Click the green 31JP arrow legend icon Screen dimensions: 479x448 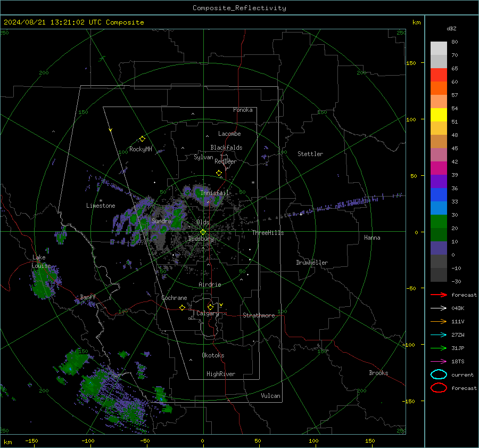point(439,348)
